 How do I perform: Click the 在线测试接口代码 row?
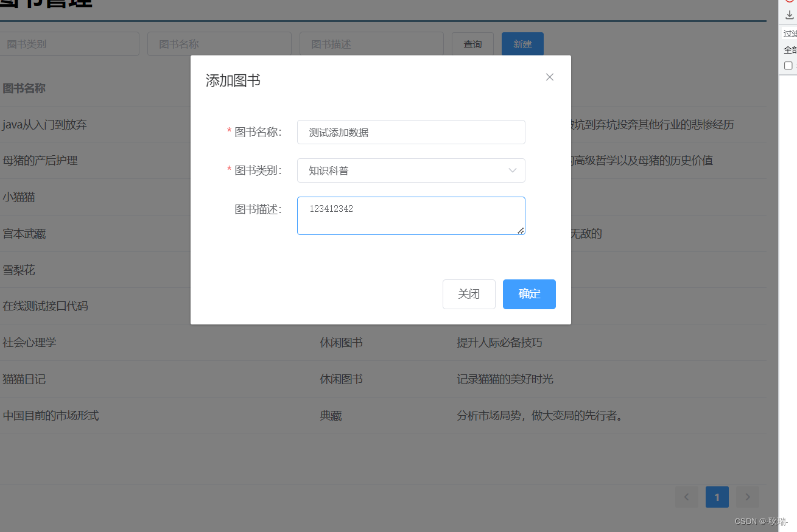[x=45, y=306]
